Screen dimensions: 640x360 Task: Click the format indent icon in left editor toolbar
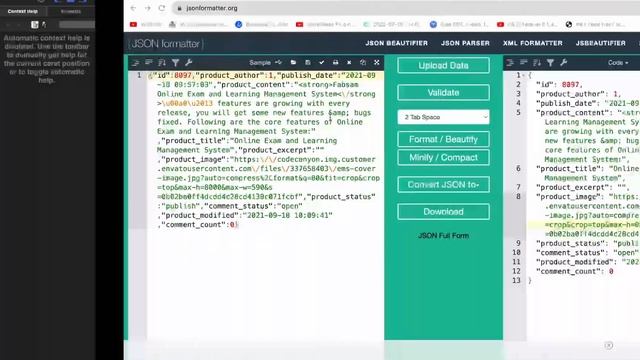coord(136,62)
